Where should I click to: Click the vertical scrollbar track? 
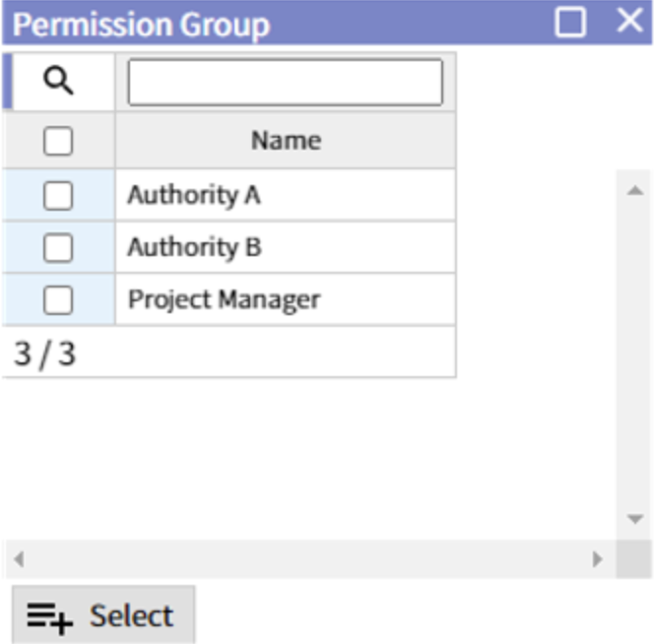coord(634,354)
